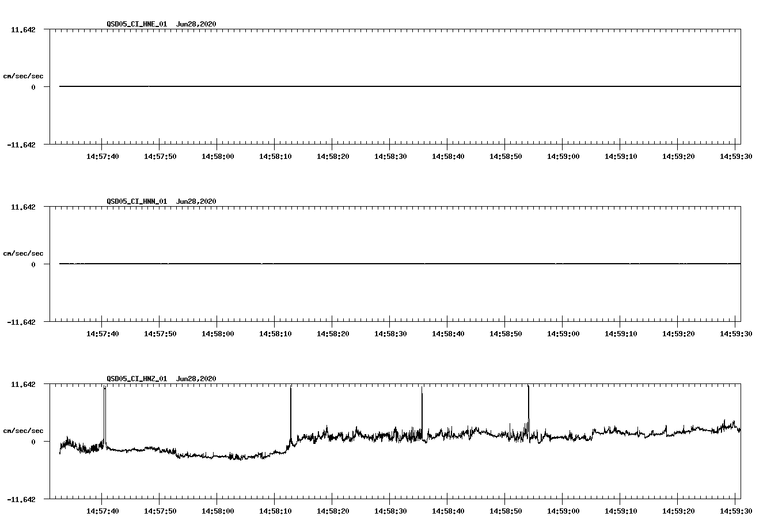
Task: Click the QSD05_CI_HNZ_01 Jun28,2020 plot title
Action: click(161, 378)
